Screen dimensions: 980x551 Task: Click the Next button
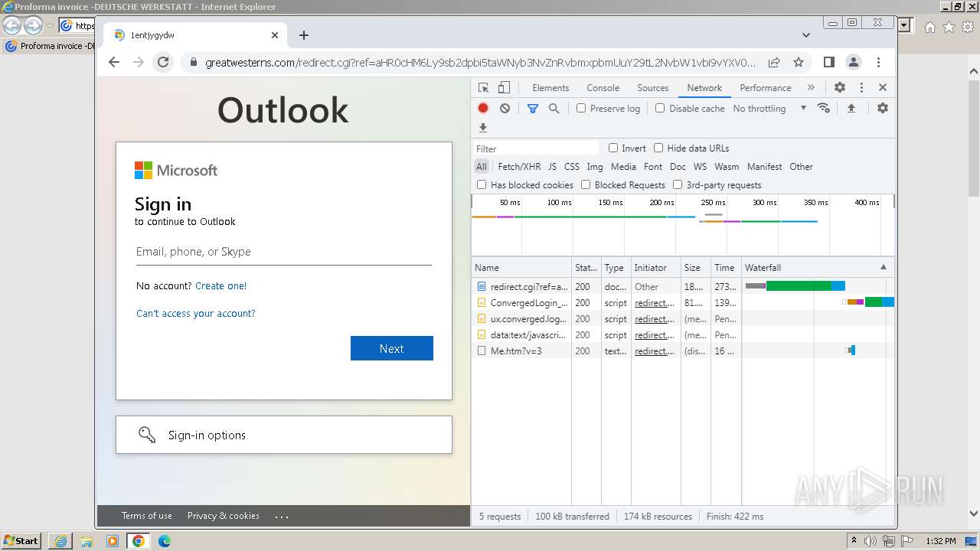[x=392, y=348]
